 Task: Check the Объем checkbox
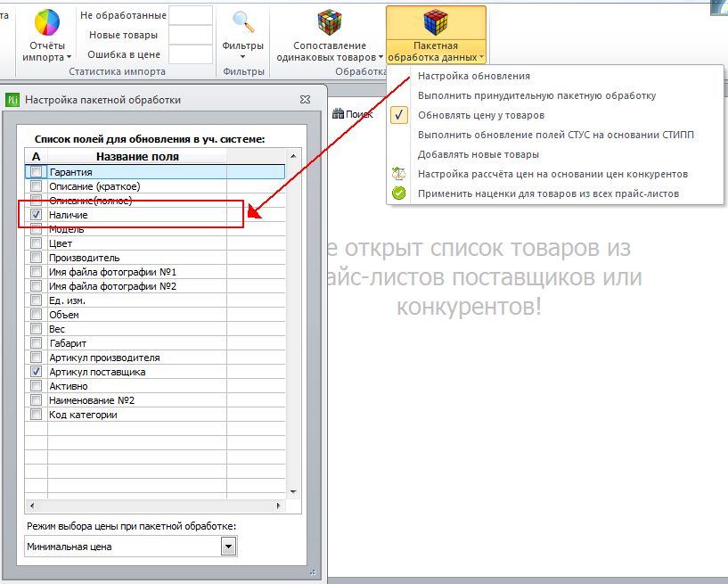click(36, 314)
